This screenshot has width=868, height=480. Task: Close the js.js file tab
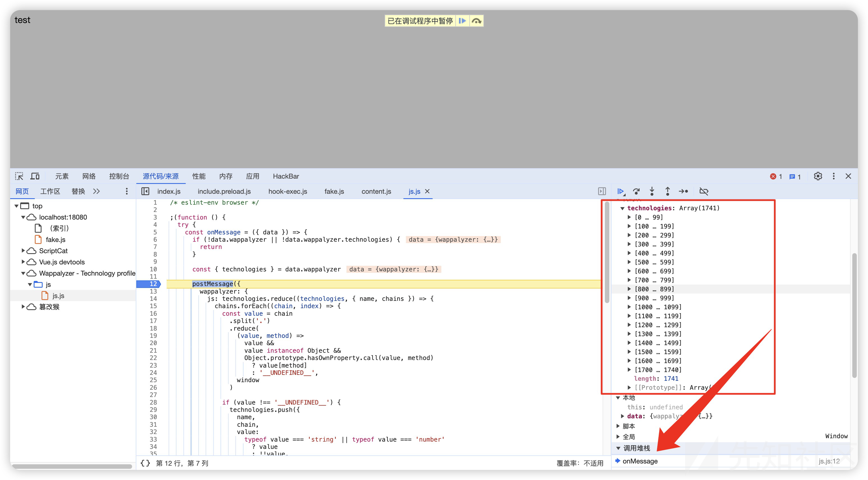pos(427,191)
